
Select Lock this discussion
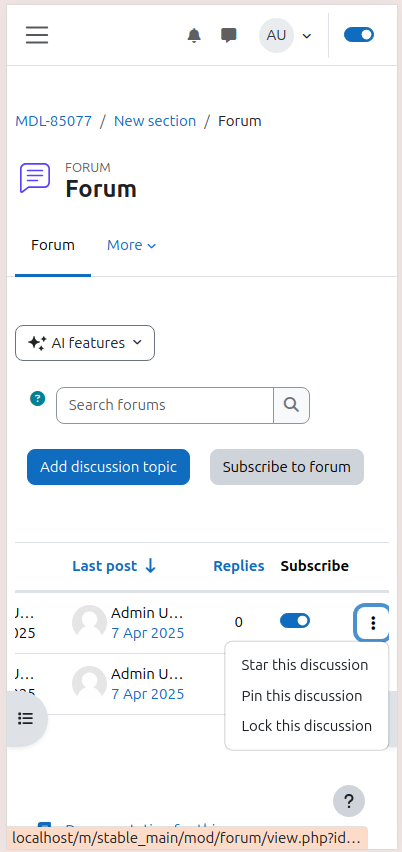[306, 726]
